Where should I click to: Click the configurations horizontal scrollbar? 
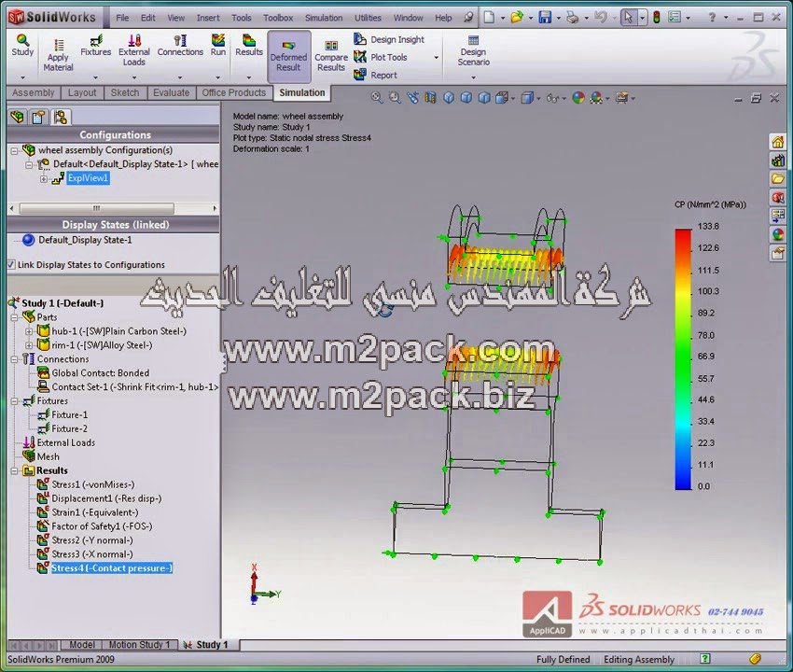click(96, 208)
